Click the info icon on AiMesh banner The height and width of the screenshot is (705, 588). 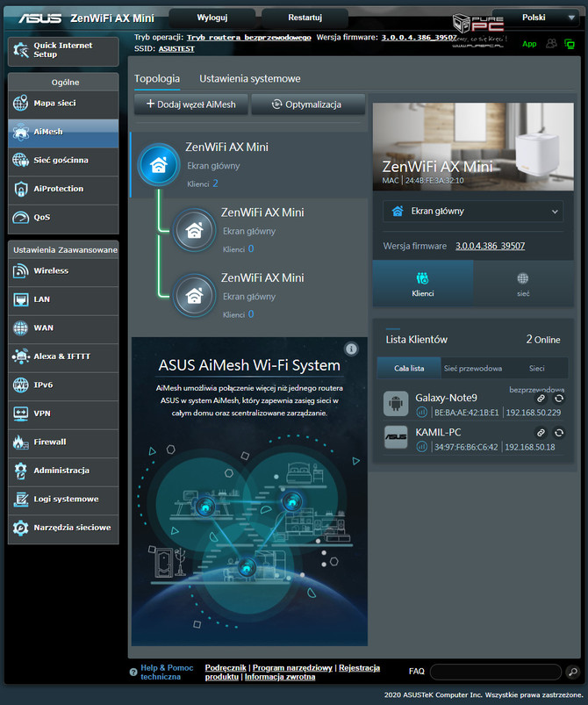tap(351, 349)
